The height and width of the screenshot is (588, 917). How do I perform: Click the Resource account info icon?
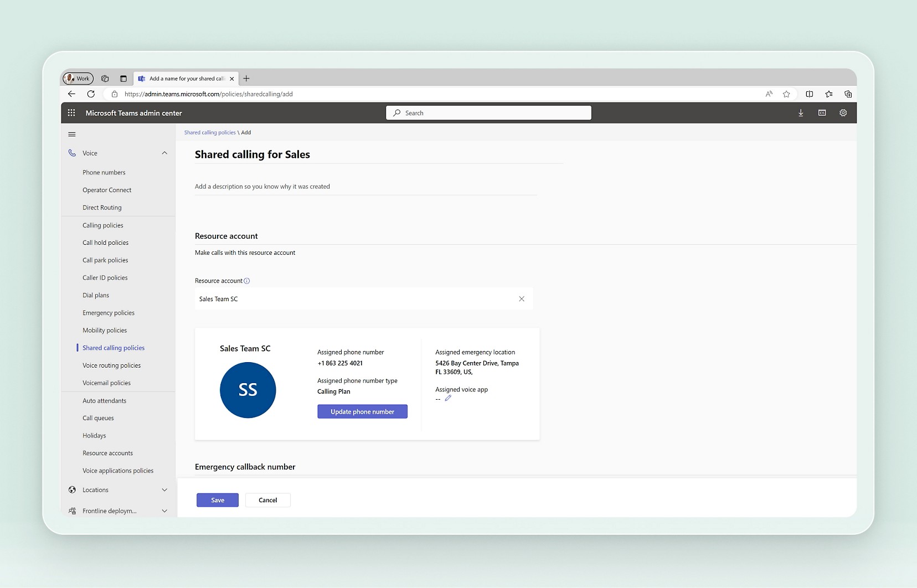[247, 281]
